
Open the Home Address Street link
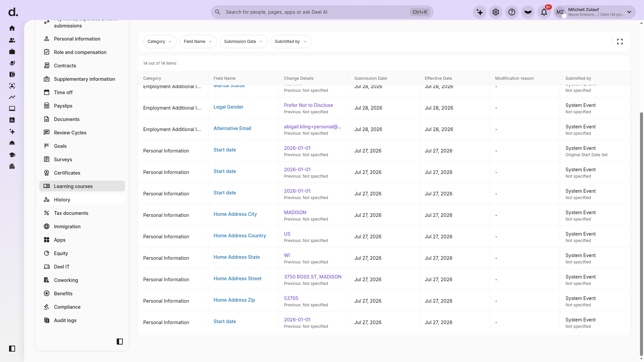(237, 279)
